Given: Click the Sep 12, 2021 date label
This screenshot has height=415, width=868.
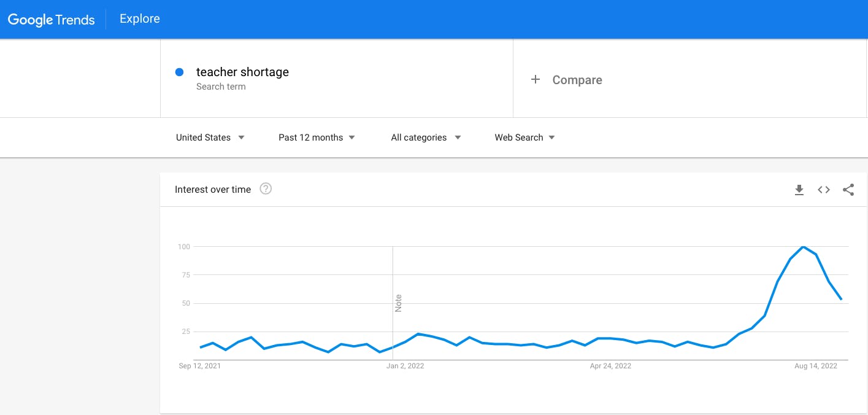Looking at the screenshot, I should tap(200, 366).
